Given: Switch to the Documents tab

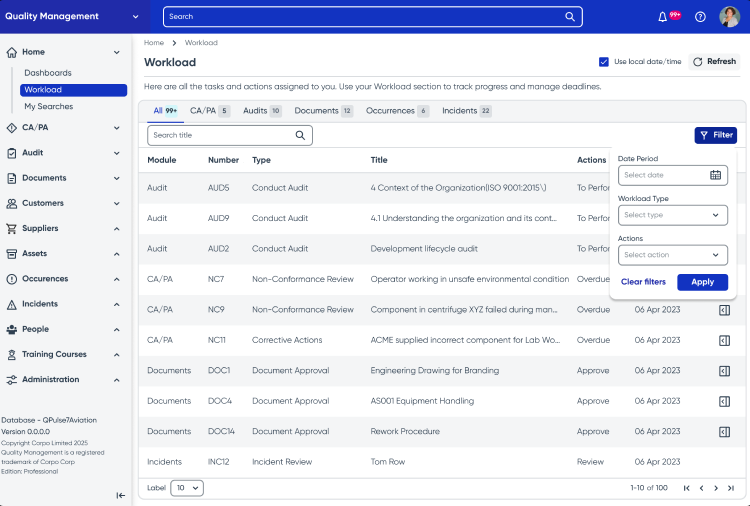Looking at the screenshot, I should tap(323, 111).
